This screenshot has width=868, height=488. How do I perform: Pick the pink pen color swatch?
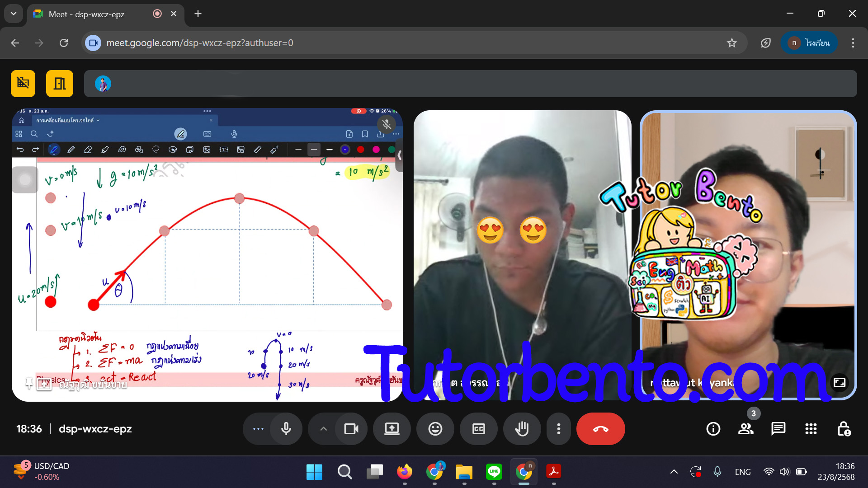coord(376,150)
